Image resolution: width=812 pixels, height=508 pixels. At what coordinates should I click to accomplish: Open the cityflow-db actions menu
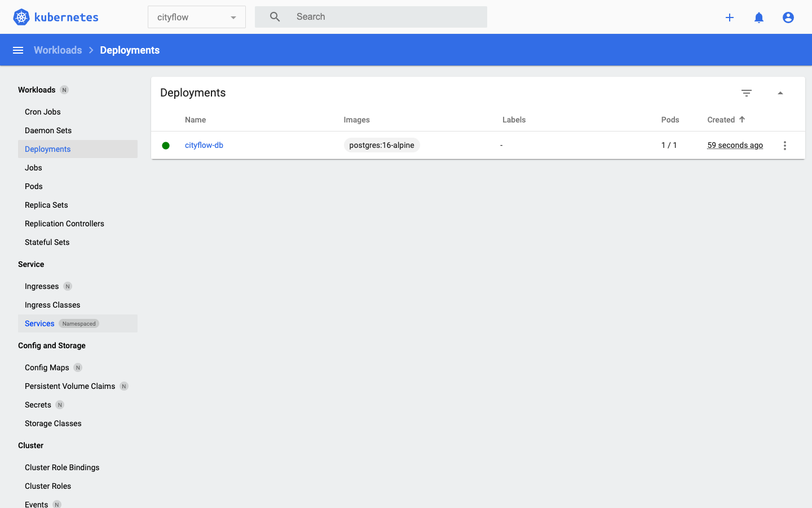coord(785,146)
